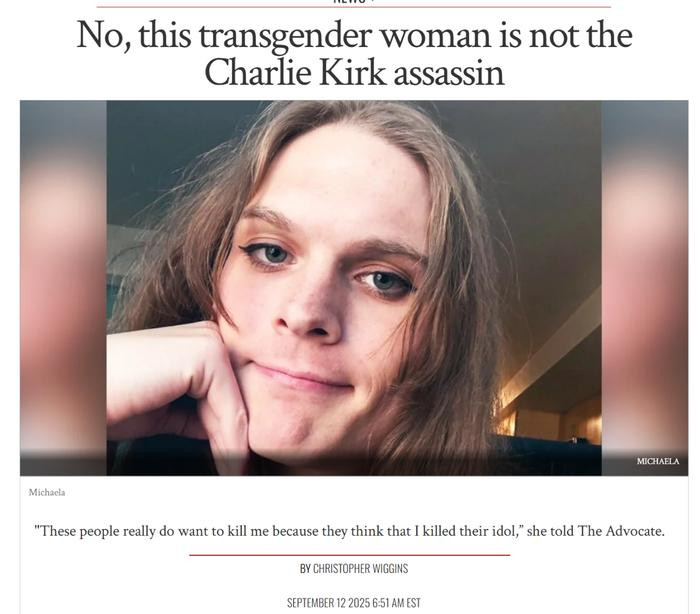700x614 pixels.
Task: Click the blurred right margin of the hero image
Action: pyautogui.click(x=645, y=288)
